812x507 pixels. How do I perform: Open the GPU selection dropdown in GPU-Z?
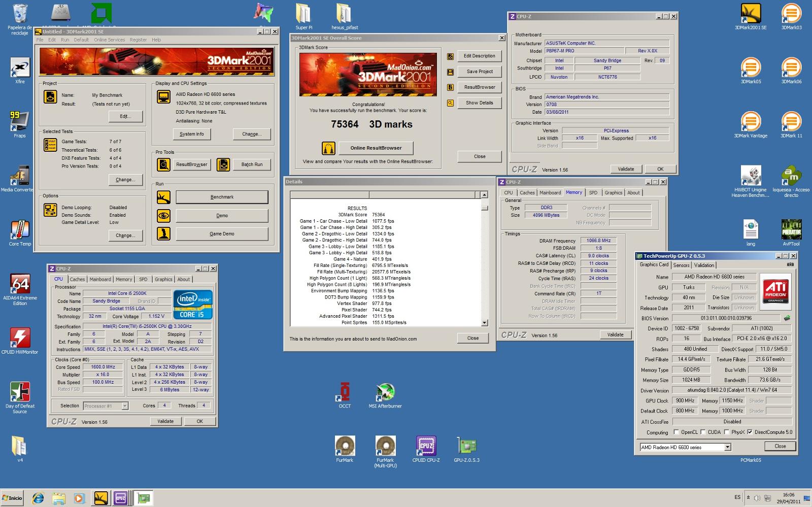click(x=727, y=447)
